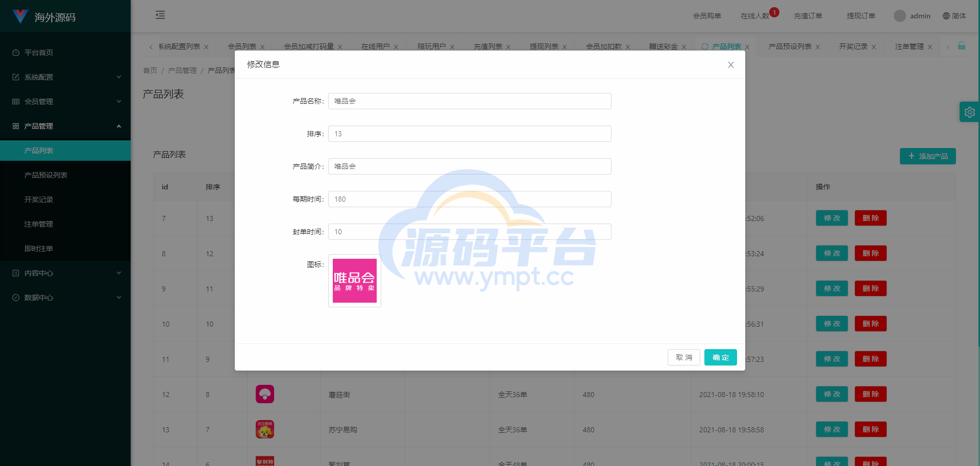Expand the 数据中心 sidebar menu
This screenshot has height=466, width=980.
[x=65, y=298]
